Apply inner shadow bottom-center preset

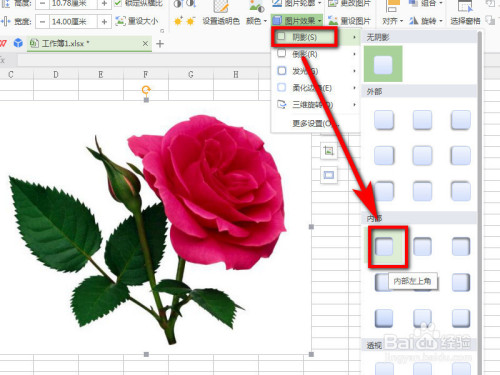click(x=422, y=318)
